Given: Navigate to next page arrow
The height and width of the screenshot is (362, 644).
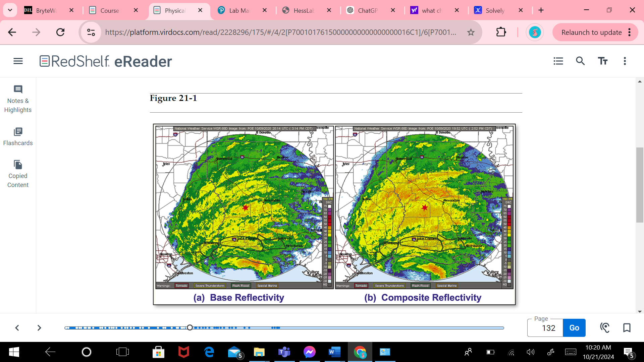Looking at the screenshot, I should tap(39, 327).
